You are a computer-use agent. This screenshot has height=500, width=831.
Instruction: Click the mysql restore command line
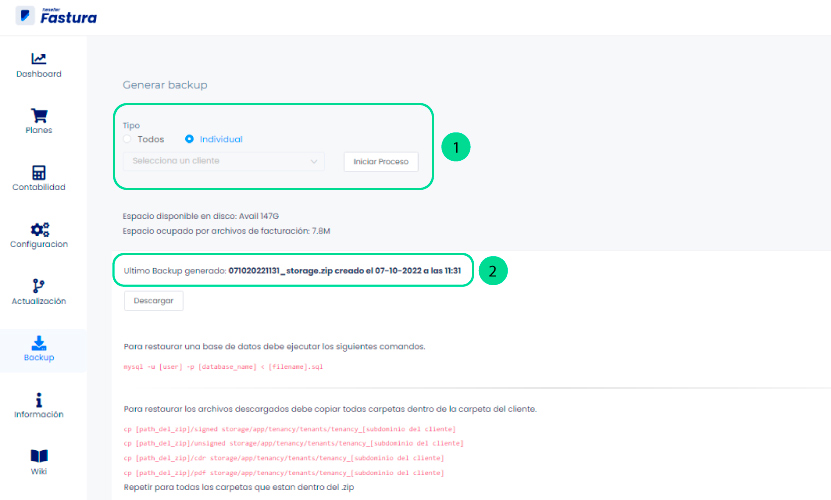(222, 367)
